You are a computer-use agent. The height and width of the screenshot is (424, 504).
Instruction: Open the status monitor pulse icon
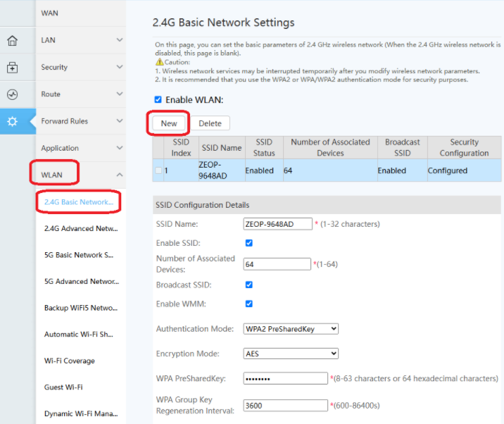(x=12, y=94)
